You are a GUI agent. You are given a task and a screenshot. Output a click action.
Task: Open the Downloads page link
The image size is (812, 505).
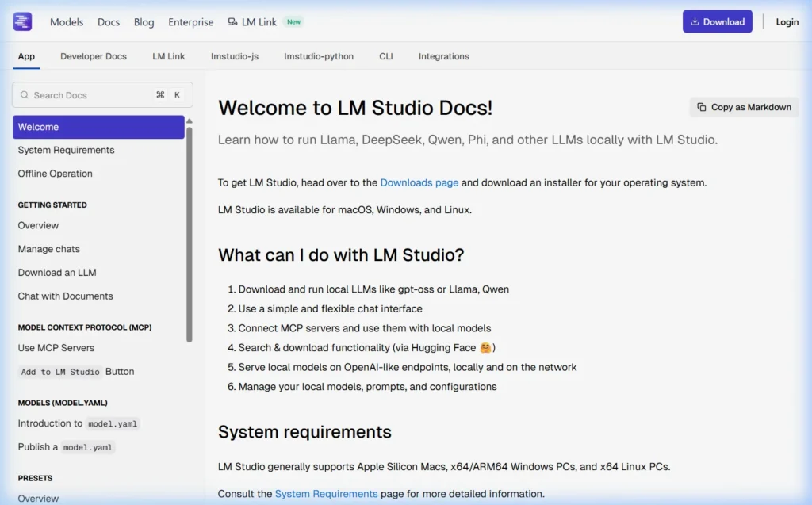point(419,182)
